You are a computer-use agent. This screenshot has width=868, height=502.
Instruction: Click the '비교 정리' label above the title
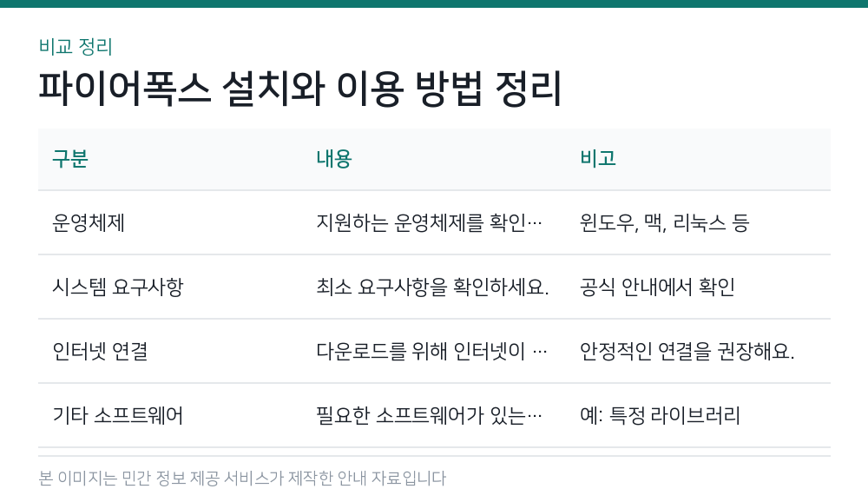[76, 47]
